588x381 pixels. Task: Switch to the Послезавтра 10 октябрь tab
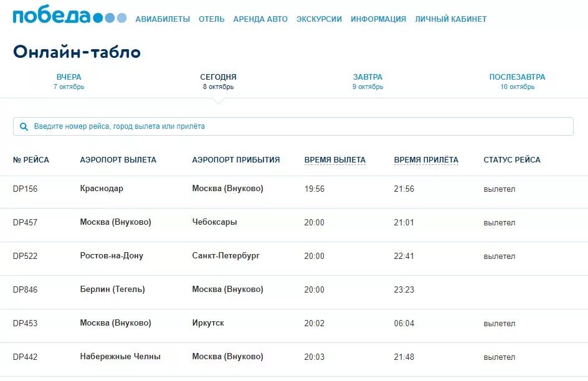point(517,82)
